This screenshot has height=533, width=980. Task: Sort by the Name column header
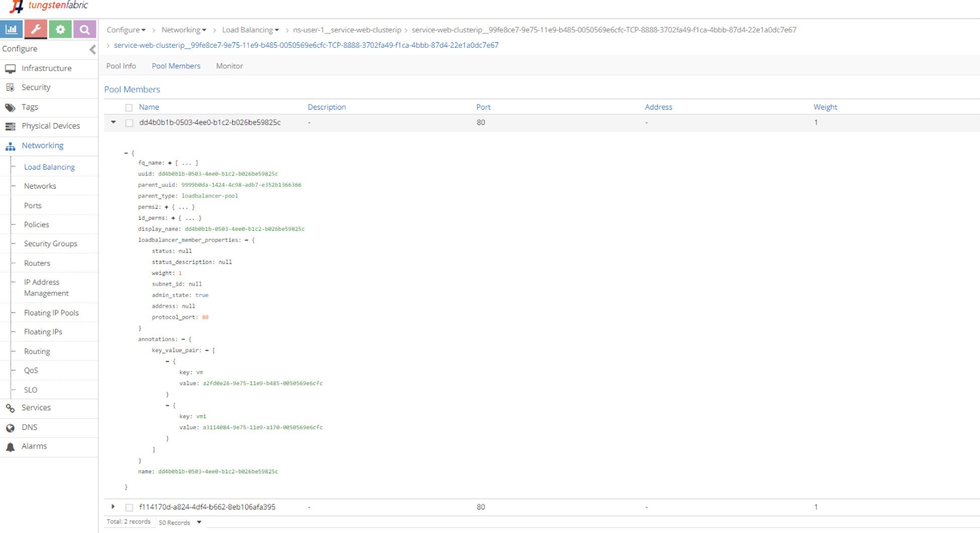[x=149, y=107]
